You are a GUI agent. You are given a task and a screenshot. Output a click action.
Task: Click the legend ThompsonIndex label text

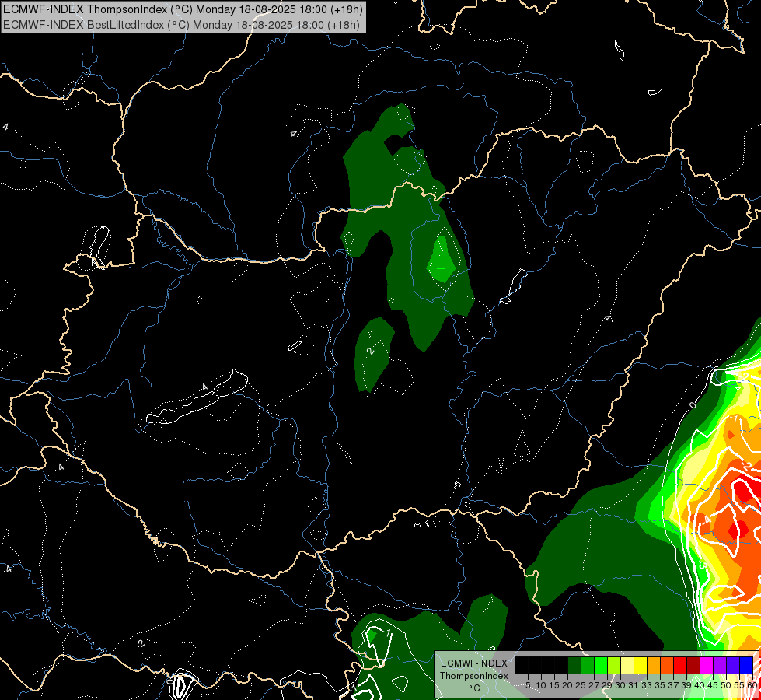[x=473, y=676]
